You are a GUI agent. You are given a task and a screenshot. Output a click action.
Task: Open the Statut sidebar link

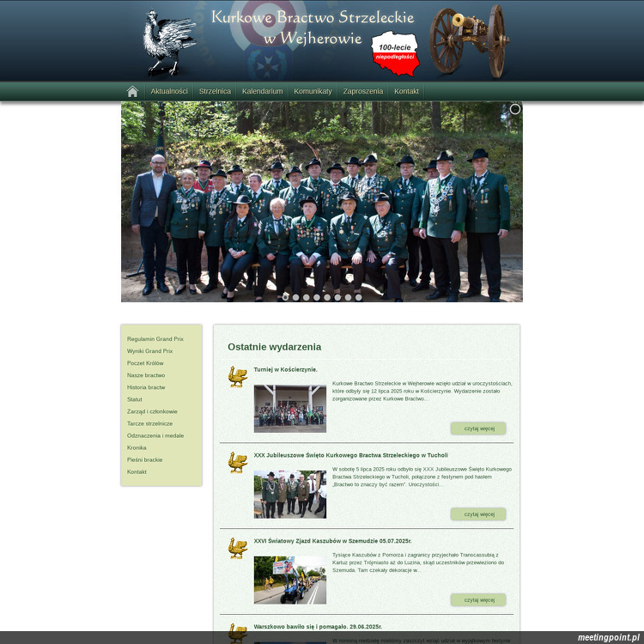134,399
